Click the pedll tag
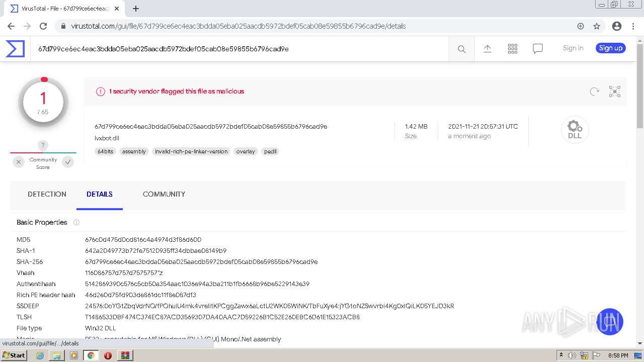Viewport: 644px width, 362px height. [270, 151]
